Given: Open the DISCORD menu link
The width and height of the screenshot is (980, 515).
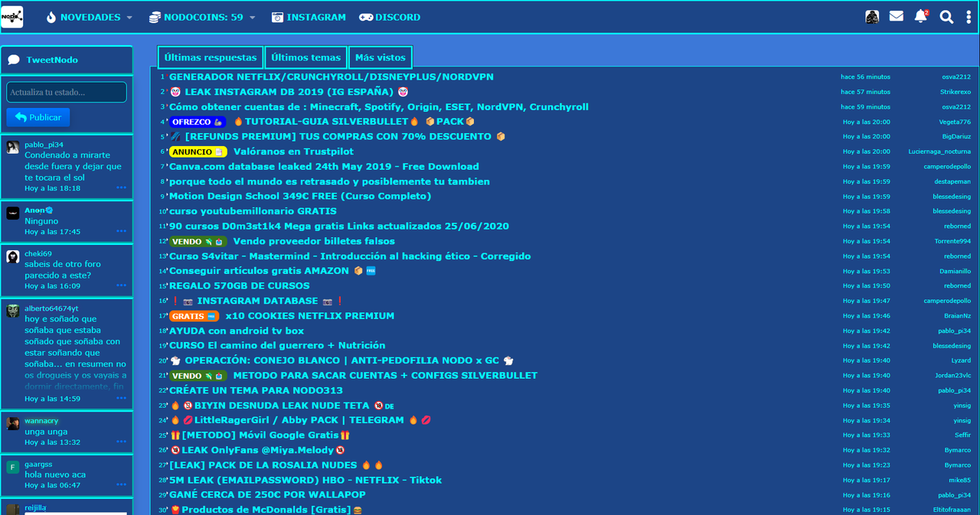Looking at the screenshot, I should [397, 17].
